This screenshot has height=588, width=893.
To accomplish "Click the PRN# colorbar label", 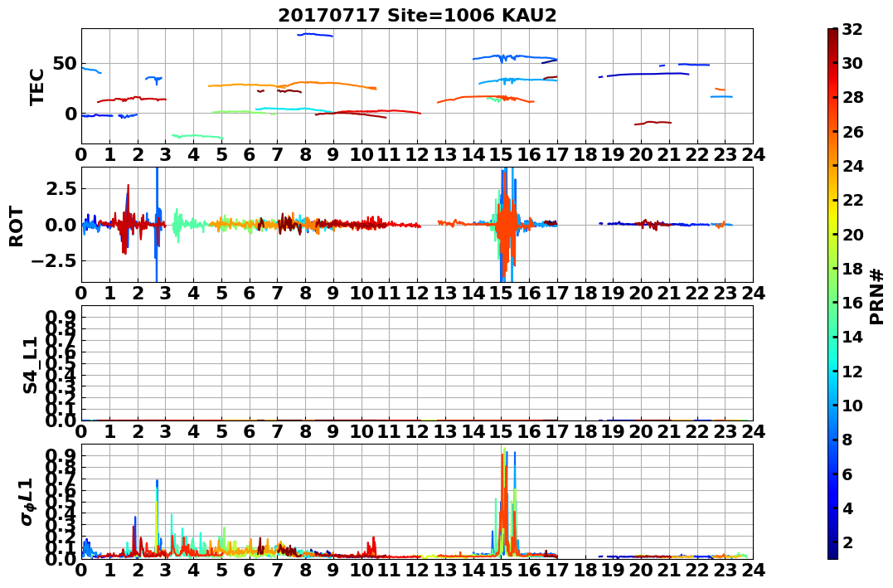I will 876,296.
